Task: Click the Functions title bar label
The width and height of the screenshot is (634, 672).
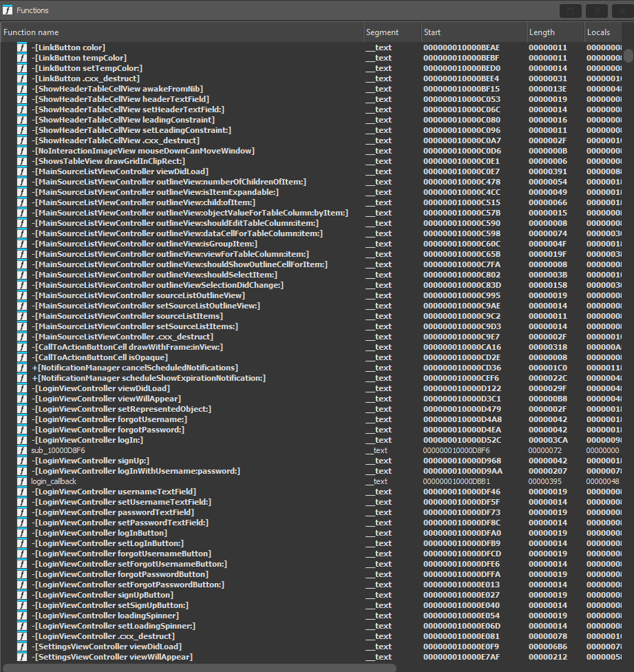Action: click(x=32, y=10)
